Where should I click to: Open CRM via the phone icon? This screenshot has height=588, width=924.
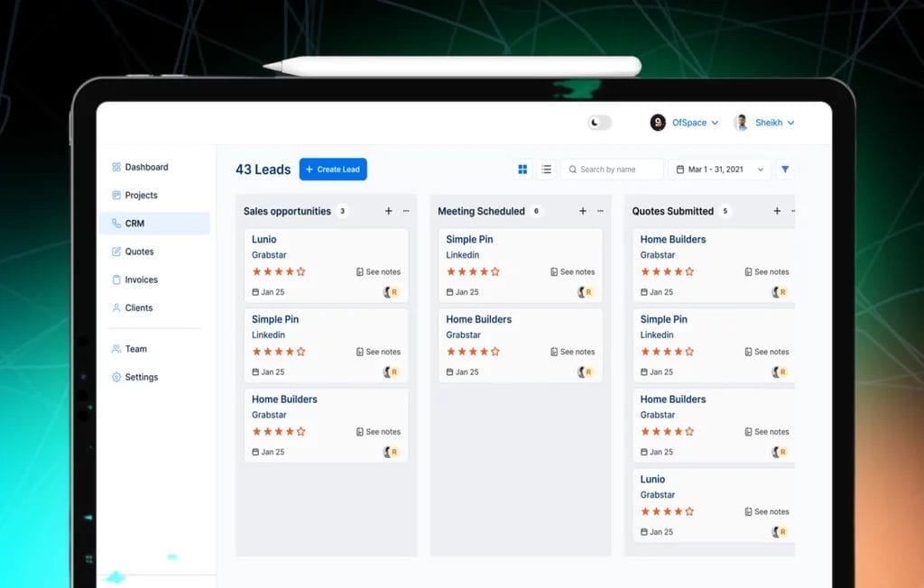pyautogui.click(x=118, y=223)
